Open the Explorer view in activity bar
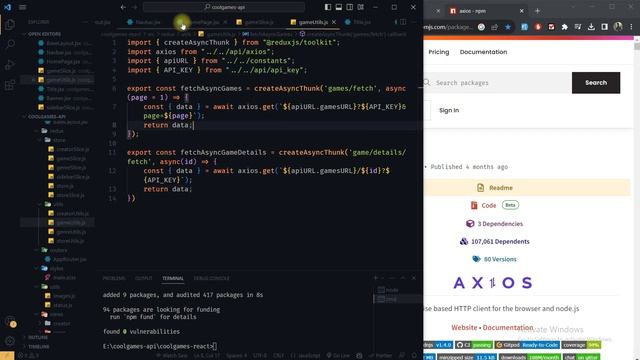This screenshot has width=640, height=360. coord(10,24)
